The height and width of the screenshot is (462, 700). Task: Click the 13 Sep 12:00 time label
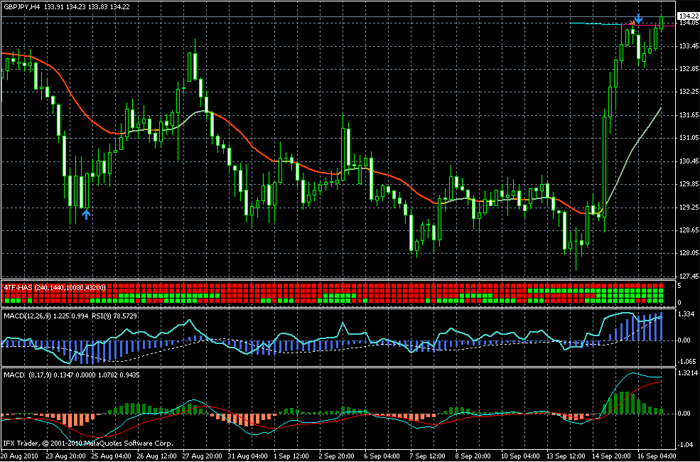click(x=568, y=457)
